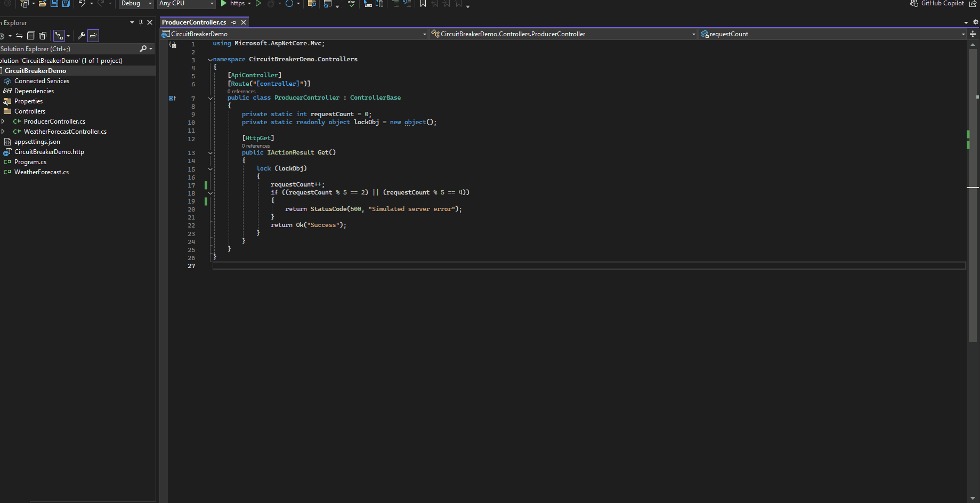Click the Save All toolbar icon
Image resolution: width=980 pixels, height=503 pixels.
tap(66, 4)
